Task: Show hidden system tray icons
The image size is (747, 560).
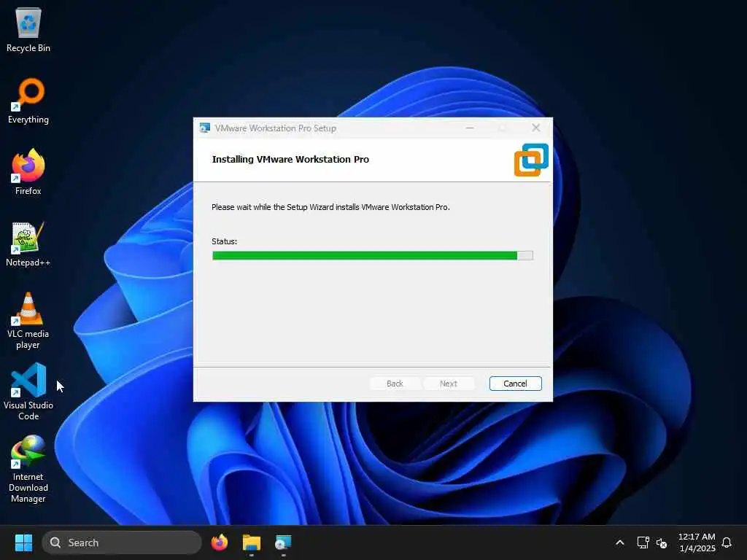Action: [620, 542]
